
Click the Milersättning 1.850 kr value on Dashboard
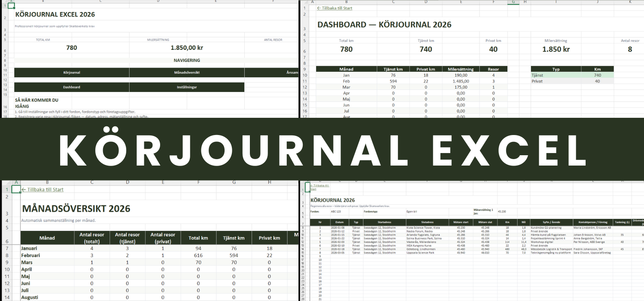(556, 49)
